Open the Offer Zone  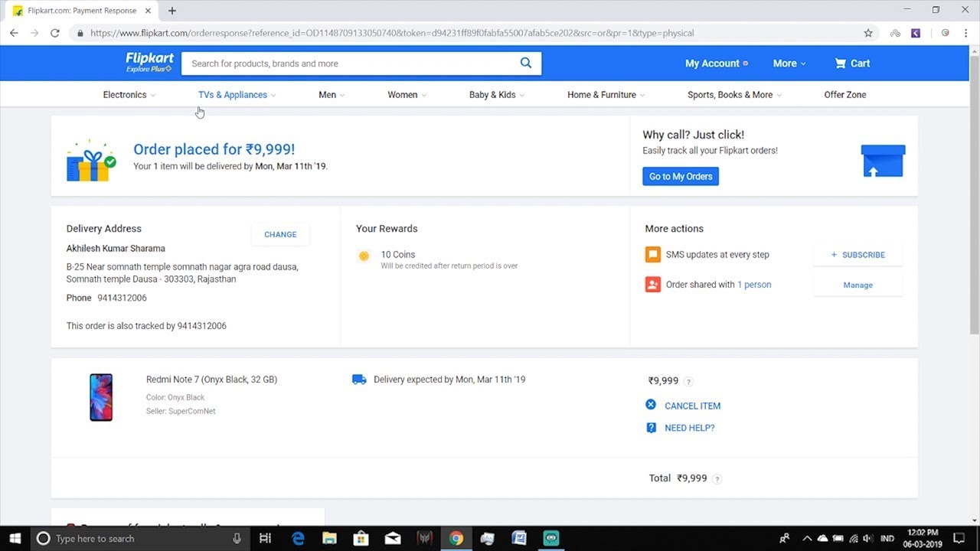(845, 95)
